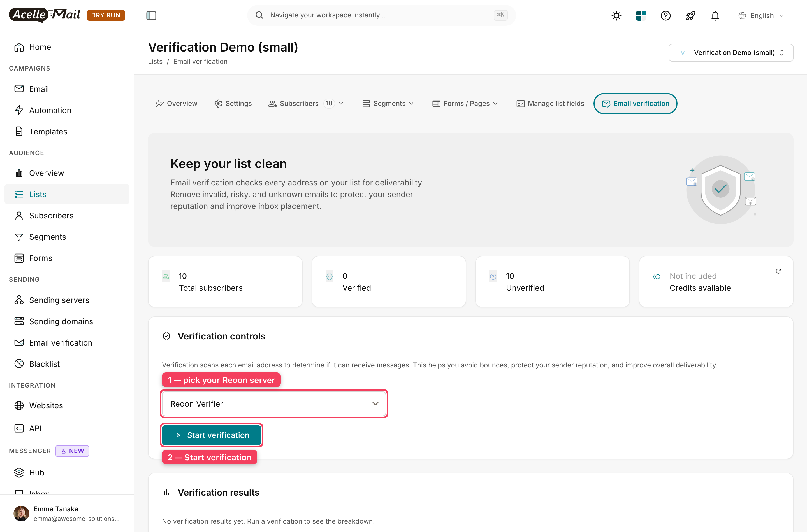Expand the Subscribers tab dropdown

306,104
